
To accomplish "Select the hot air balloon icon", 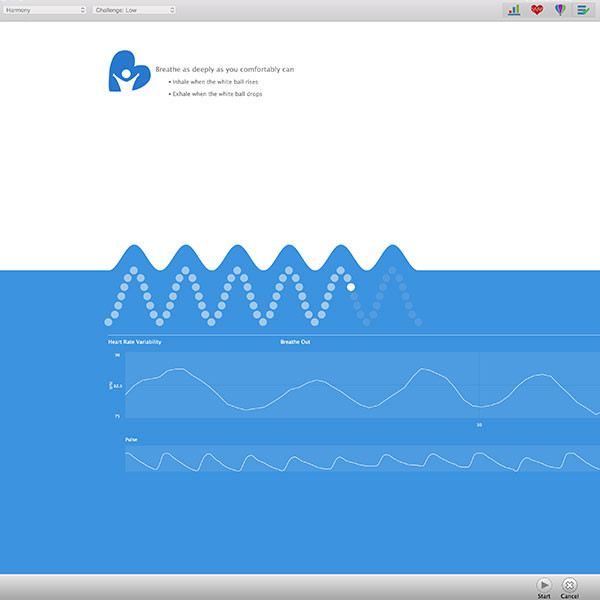I will 560,10.
